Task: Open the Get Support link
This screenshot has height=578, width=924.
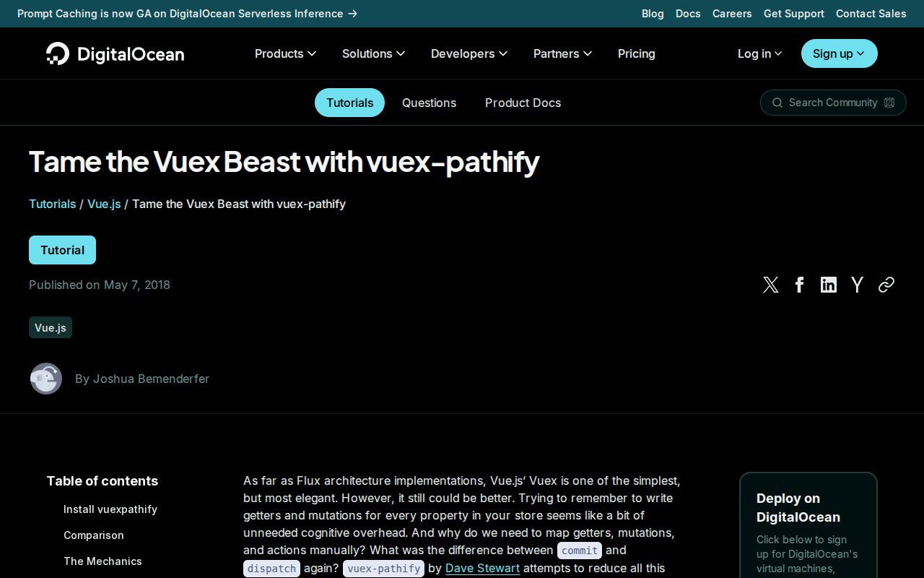Action: click(x=794, y=14)
